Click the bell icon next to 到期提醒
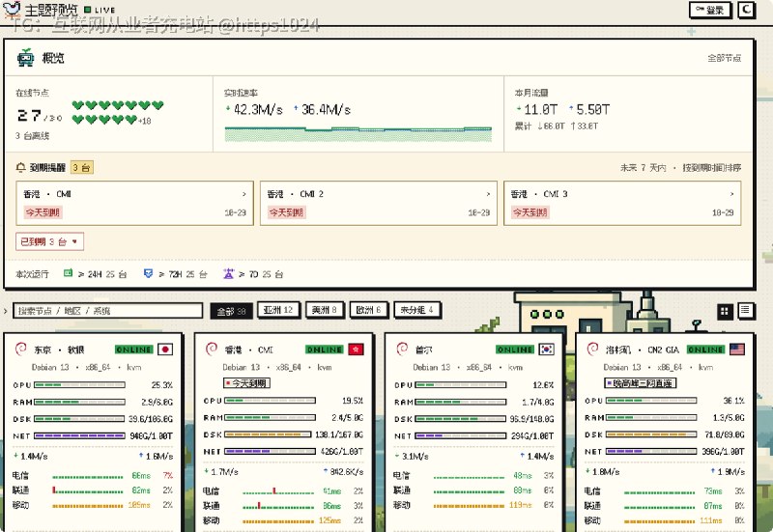The height and width of the screenshot is (532, 773). pyautogui.click(x=20, y=167)
